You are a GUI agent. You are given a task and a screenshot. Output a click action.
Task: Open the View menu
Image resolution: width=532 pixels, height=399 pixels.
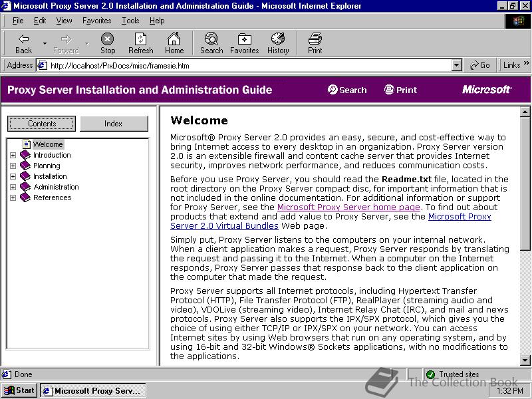64,21
